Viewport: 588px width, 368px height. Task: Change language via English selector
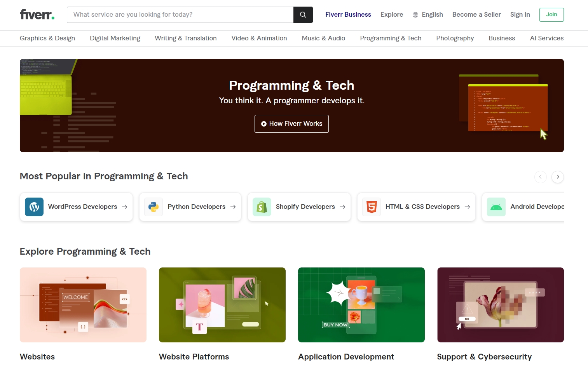tap(428, 15)
